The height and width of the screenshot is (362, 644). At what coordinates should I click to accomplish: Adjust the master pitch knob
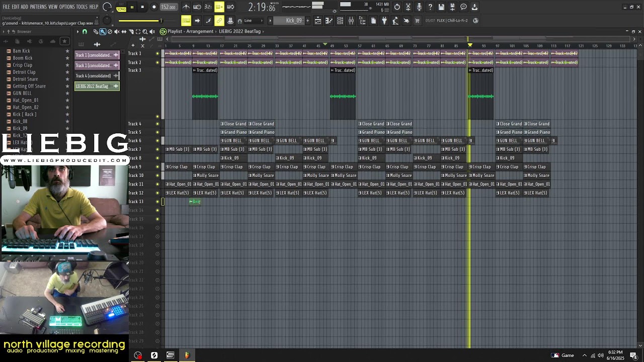[107, 21]
